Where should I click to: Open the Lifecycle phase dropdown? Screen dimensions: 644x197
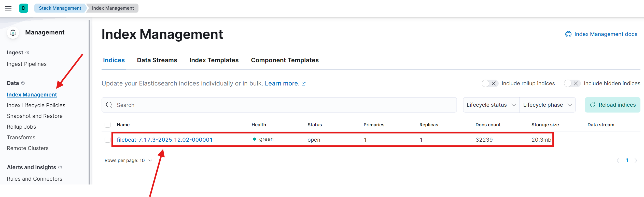[x=547, y=105]
